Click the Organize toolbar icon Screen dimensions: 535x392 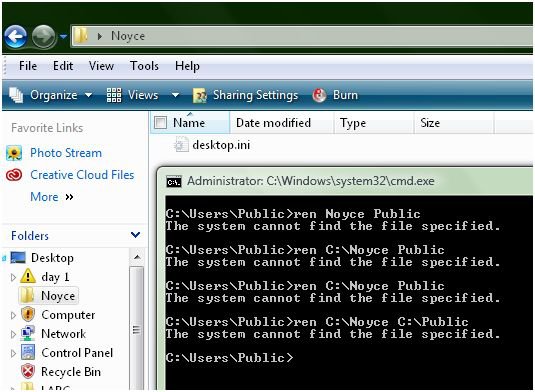coord(16,95)
